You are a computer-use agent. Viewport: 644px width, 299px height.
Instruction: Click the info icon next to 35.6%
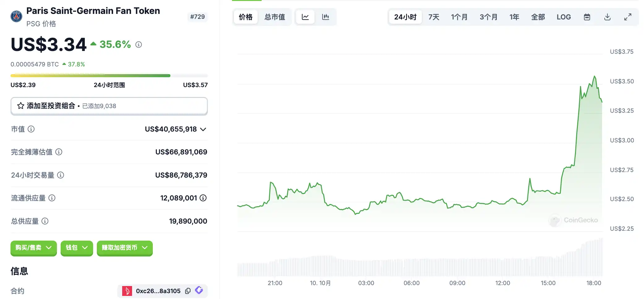click(139, 44)
